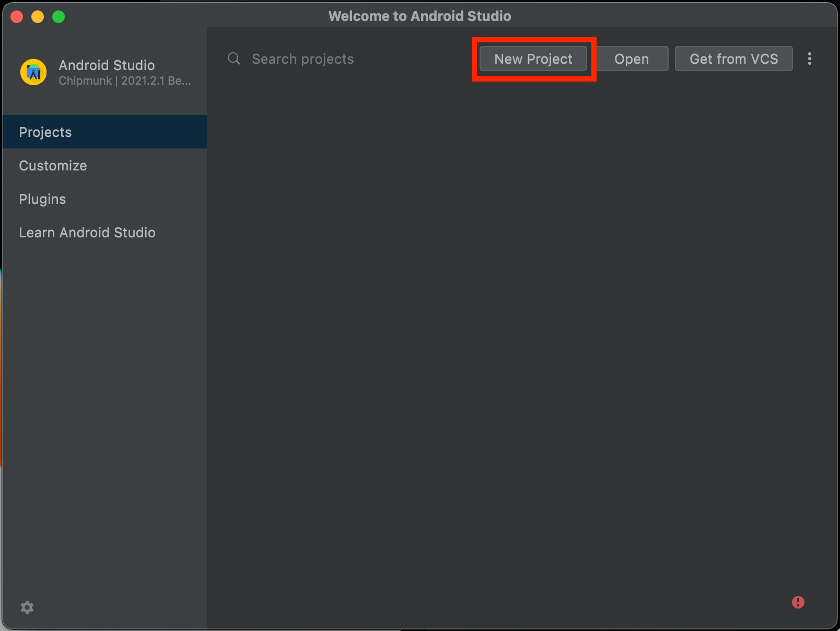
Task: Open Learn Android Studio section
Action: pyautogui.click(x=104, y=232)
